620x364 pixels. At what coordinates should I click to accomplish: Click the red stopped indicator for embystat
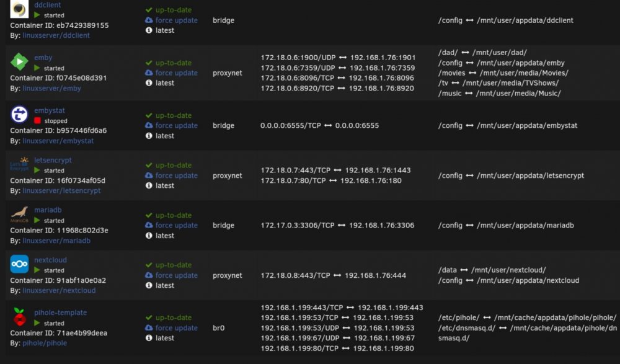coord(38,121)
